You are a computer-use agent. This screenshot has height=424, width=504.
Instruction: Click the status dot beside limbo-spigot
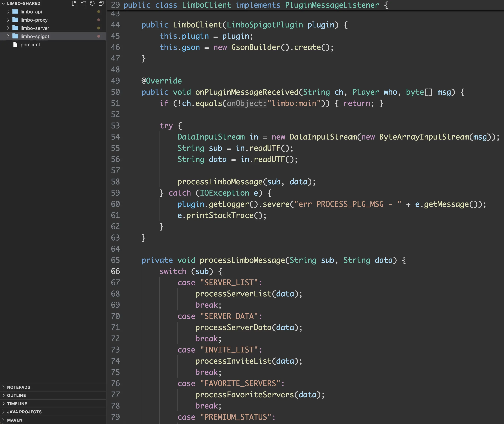99,36
